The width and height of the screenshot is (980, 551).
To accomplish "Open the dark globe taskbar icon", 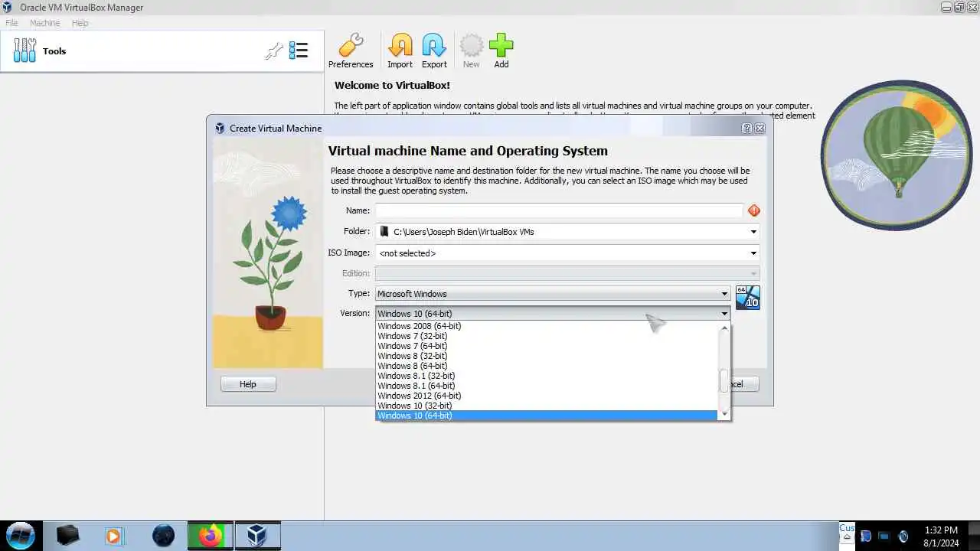I will (163, 536).
